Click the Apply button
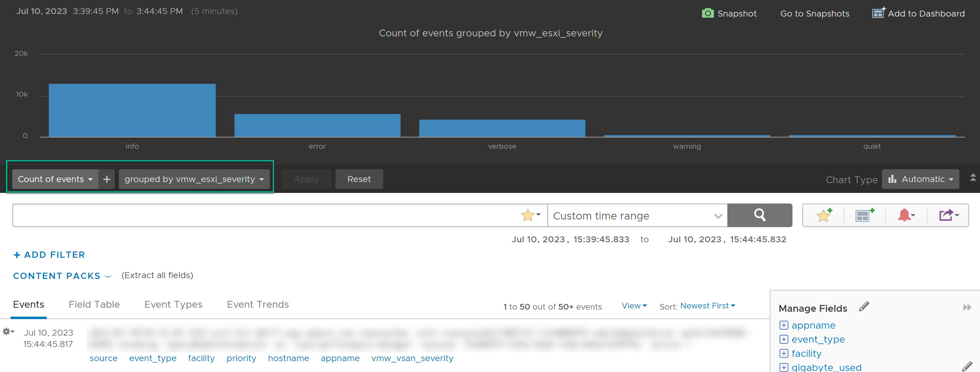 [x=306, y=179]
